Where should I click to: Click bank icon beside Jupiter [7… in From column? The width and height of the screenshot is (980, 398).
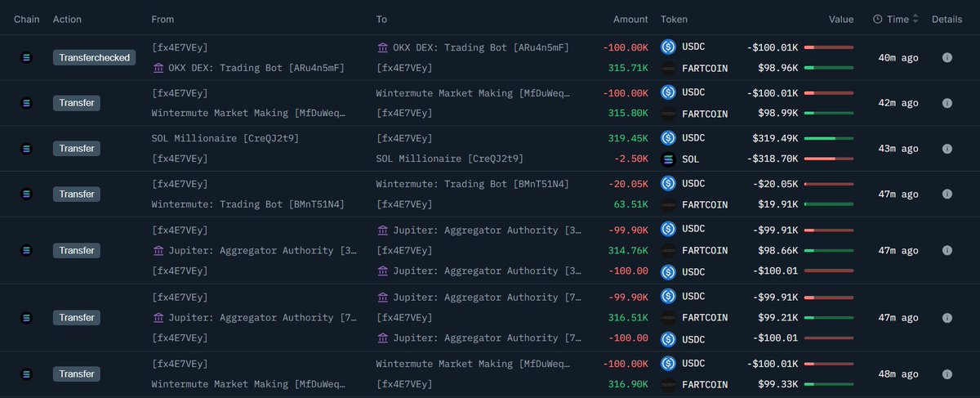pos(158,317)
